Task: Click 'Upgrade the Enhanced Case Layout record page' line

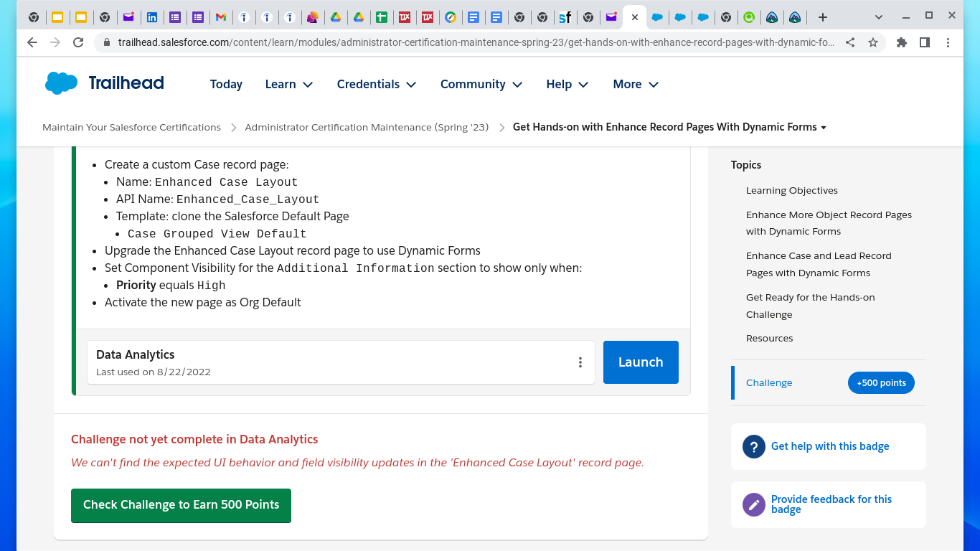Action: [293, 250]
